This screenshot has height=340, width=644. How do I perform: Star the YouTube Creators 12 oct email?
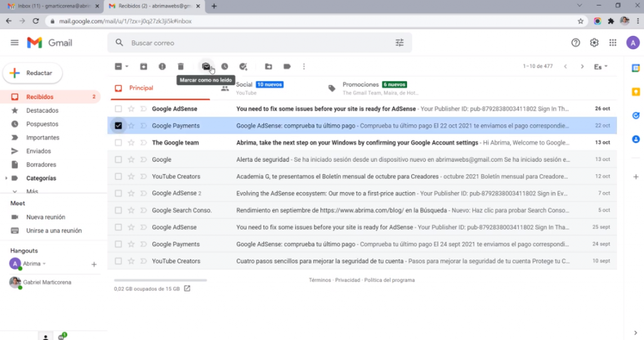point(131,176)
